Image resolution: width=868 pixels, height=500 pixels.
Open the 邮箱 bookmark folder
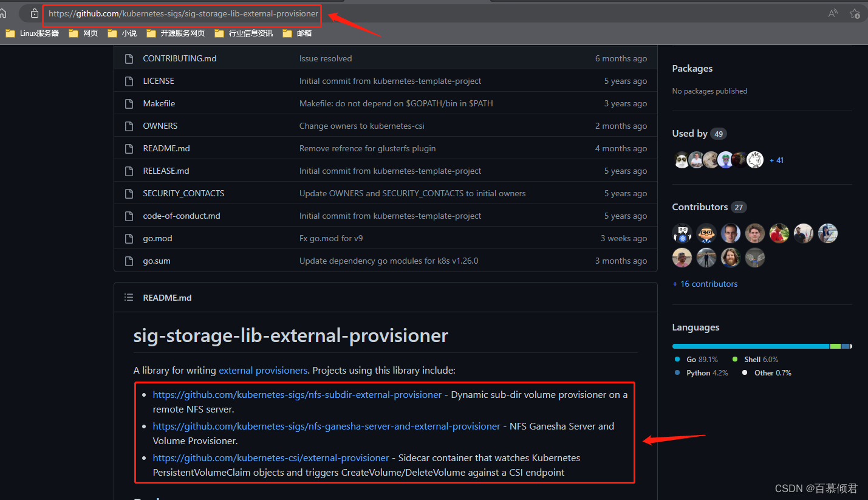click(297, 33)
